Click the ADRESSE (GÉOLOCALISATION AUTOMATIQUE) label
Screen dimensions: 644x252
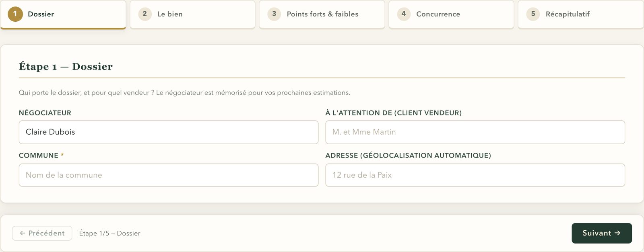[408, 156]
